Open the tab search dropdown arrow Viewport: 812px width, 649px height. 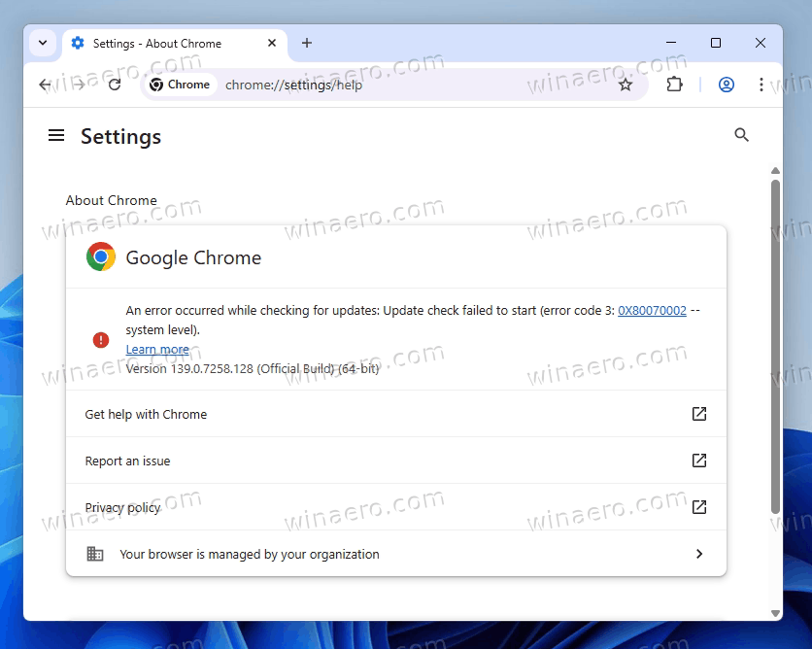point(43,43)
